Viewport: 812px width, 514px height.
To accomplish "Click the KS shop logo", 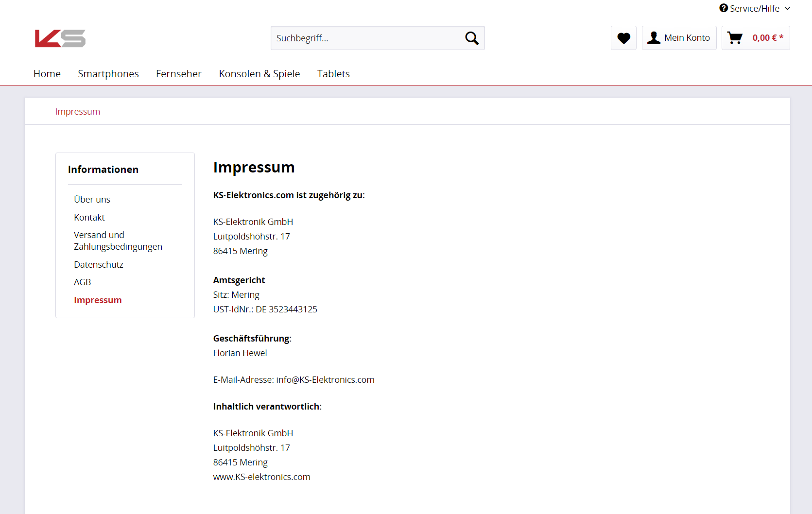I will point(60,38).
